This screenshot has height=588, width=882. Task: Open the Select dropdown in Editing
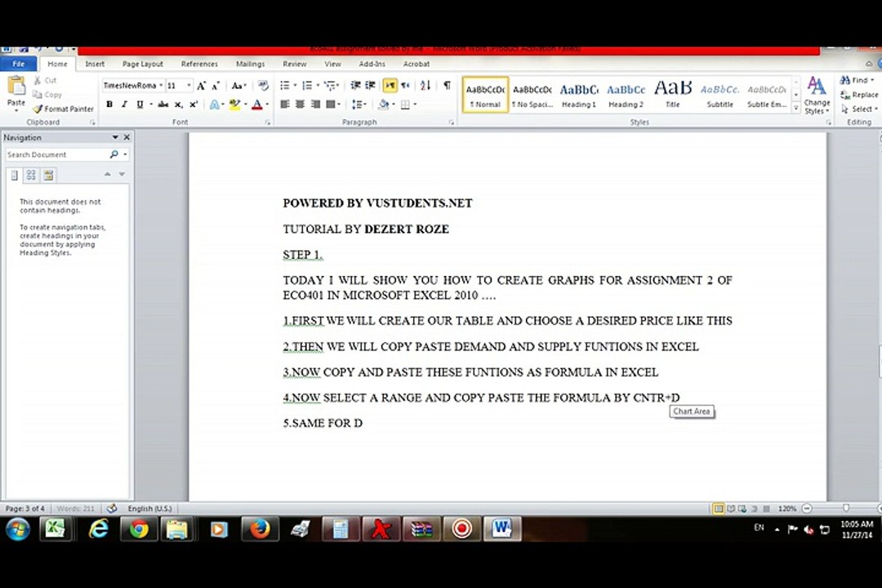coord(859,109)
